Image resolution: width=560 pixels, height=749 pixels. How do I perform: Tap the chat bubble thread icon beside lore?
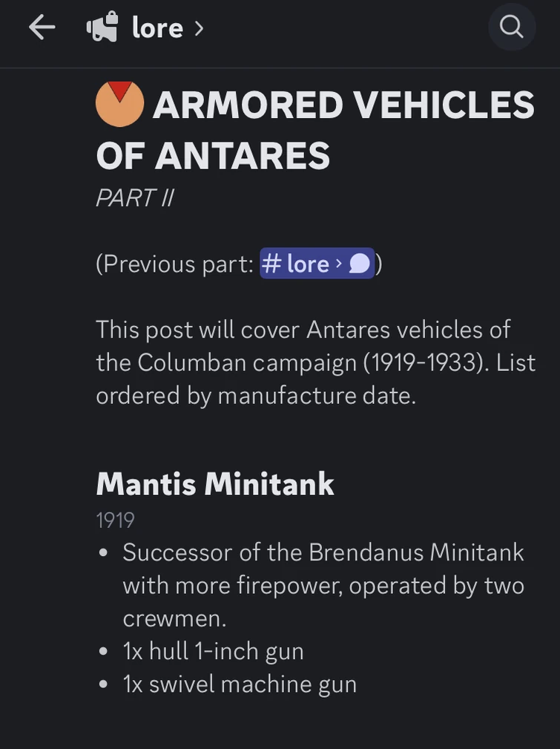pyautogui.click(x=358, y=264)
